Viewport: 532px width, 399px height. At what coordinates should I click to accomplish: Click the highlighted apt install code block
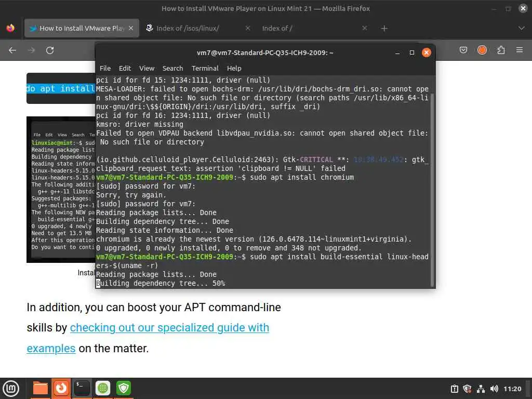coord(61,88)
